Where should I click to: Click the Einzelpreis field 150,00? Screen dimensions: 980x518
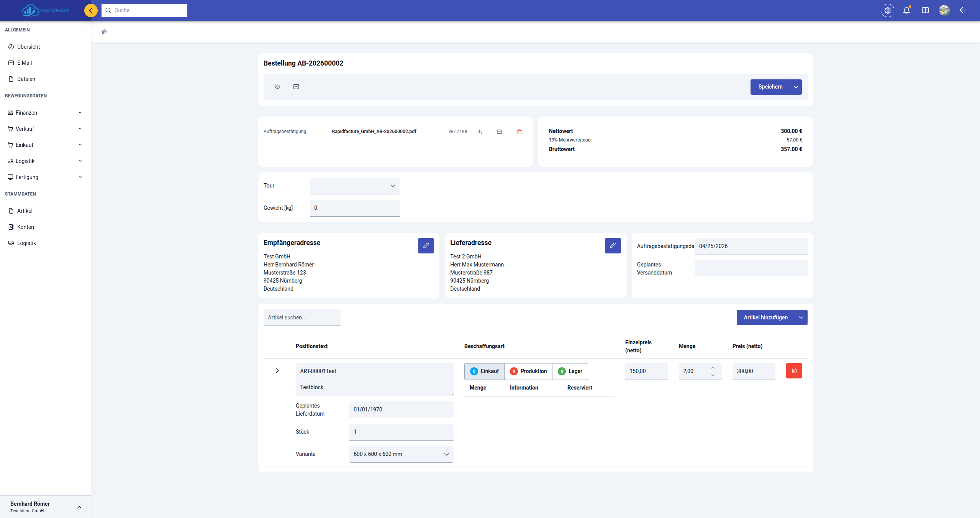click(x=647, y=372)
